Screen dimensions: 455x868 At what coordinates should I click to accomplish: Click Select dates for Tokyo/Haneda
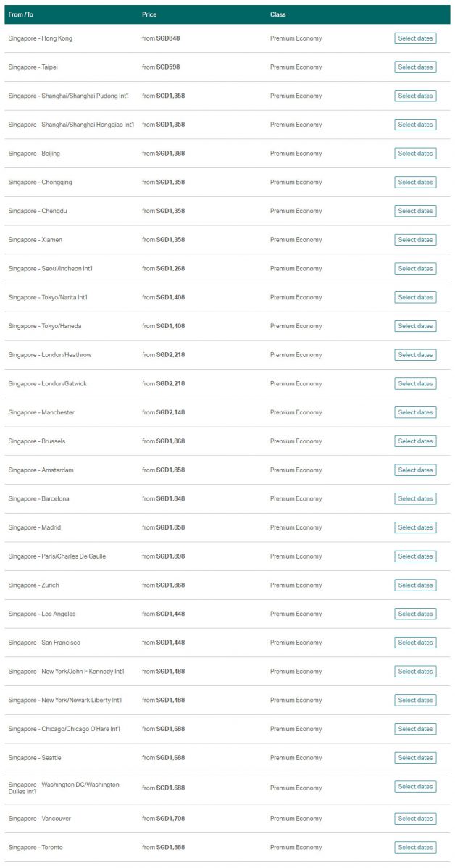pos(415,326)
